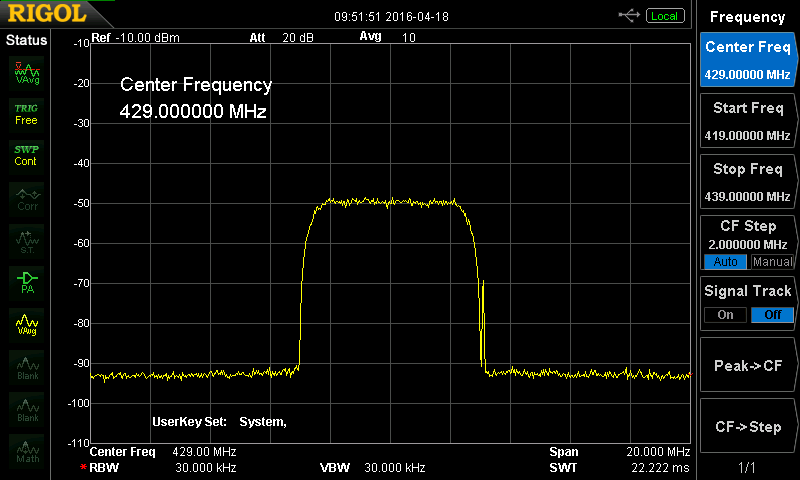Click the dimmed Corr correction icon
Screen dimensions: 800x480
(27, 199)
